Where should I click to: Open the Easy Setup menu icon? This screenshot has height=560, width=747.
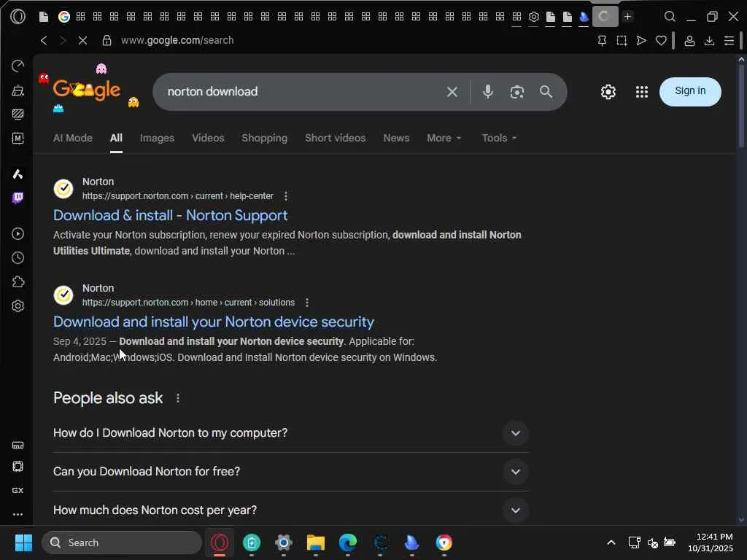(x=729, y=41)
